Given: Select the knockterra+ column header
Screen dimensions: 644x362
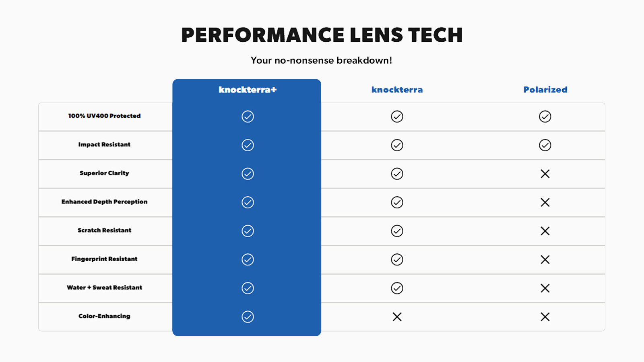Looking at the screenshot, I should (248, 90).
